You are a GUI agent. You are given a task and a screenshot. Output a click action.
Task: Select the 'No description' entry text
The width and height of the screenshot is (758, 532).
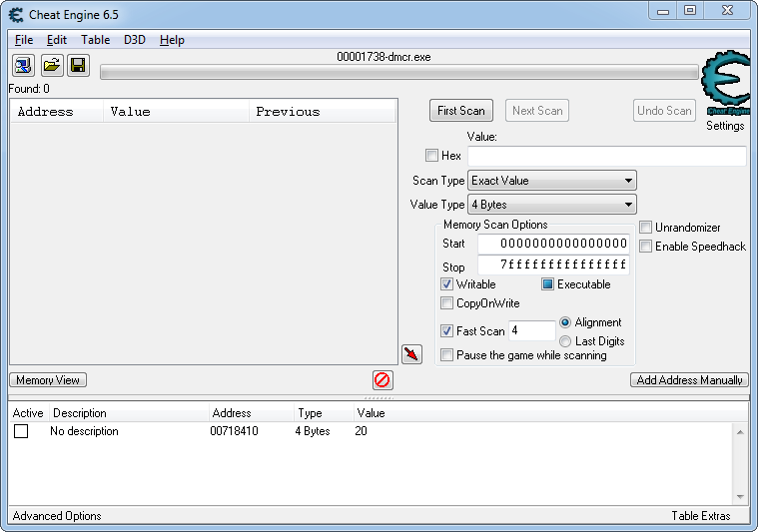(x=84, y=431)
